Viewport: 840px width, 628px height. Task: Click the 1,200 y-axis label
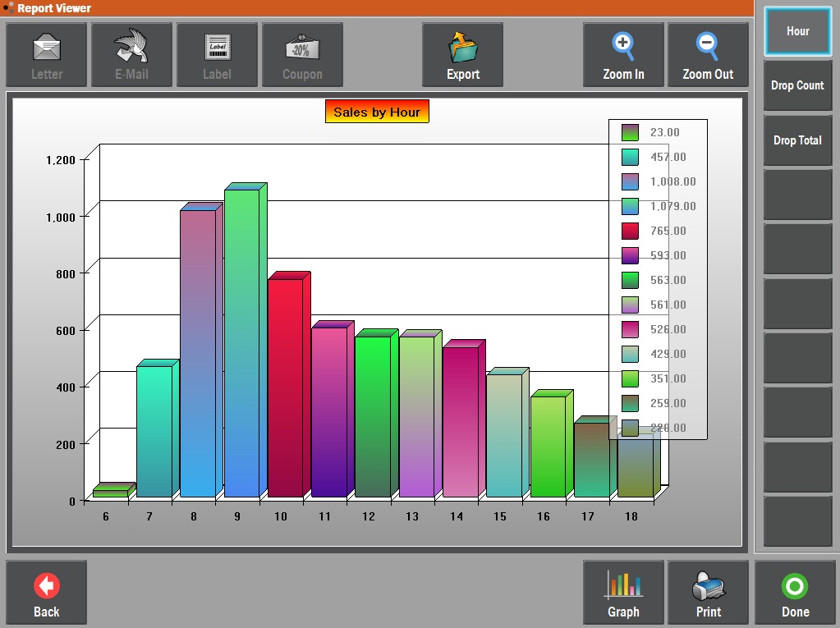coord(61,160)
